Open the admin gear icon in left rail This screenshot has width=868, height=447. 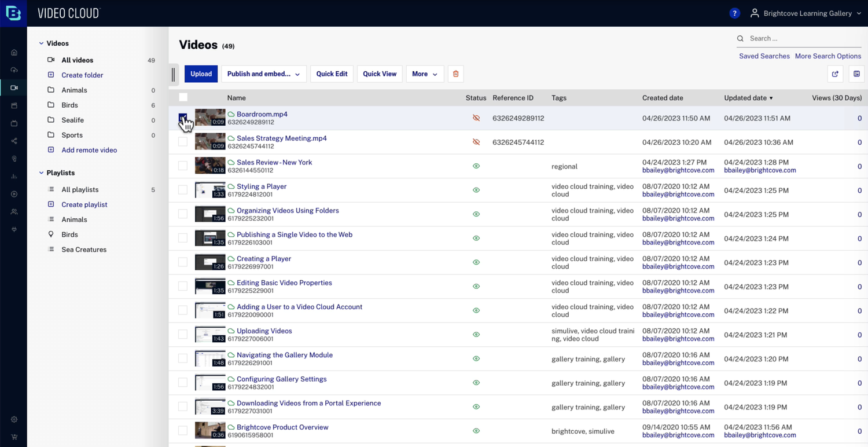tap(14, 419)
